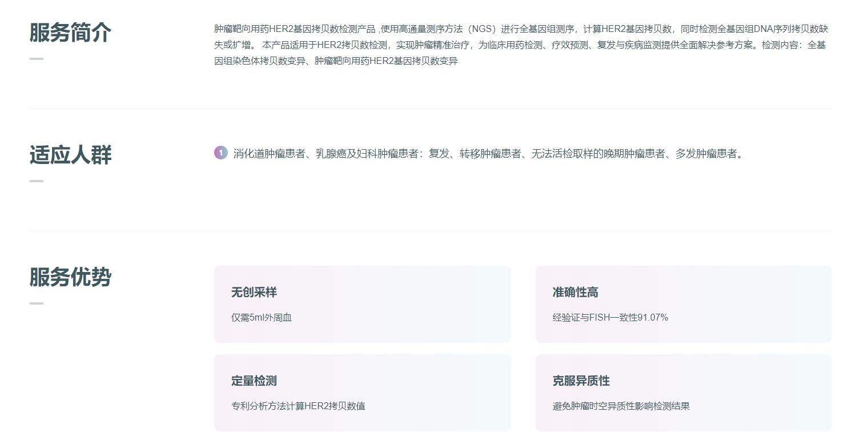Screen dimensions: 868x432
Task: Click the 避免肿瘤时空异质性影响检测结果 text
Action: (x=621, y=406)
